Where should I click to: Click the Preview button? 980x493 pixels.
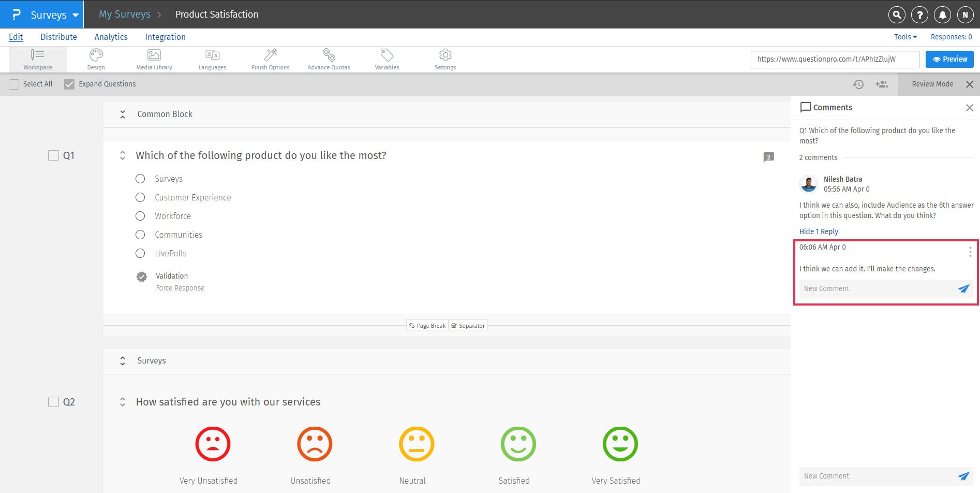click(x=949, y=59)
